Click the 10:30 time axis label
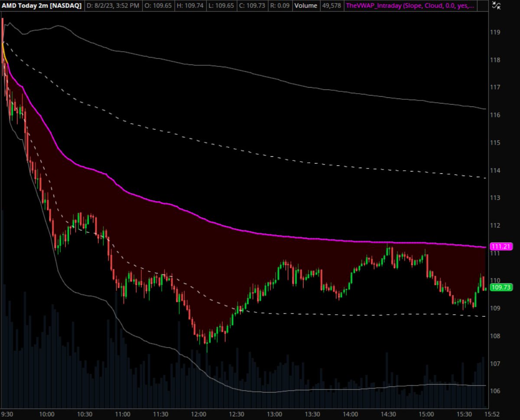The height and width of the screenshot is (420, 520). click(84, 414)
